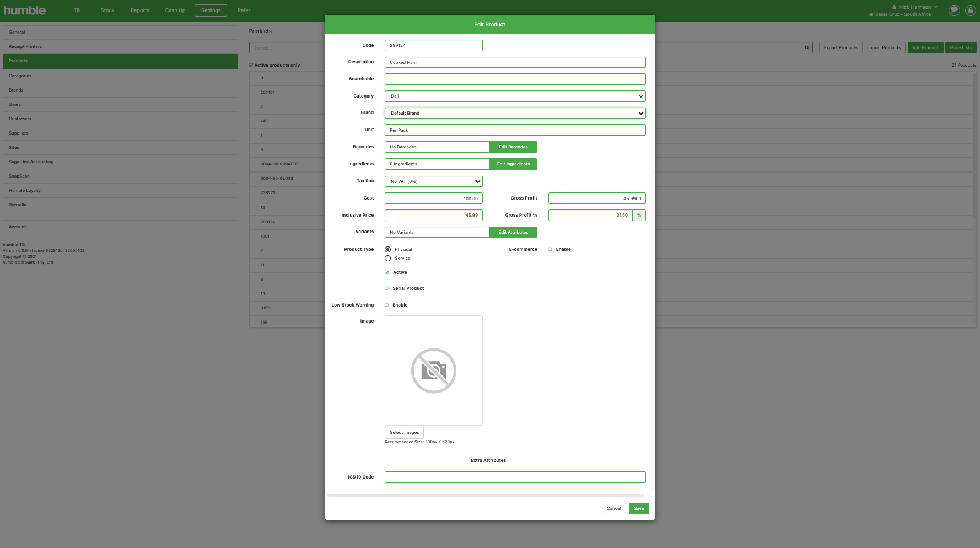The image size is (980, 548).
Task: Open the Reports menu
Action: 140,10
